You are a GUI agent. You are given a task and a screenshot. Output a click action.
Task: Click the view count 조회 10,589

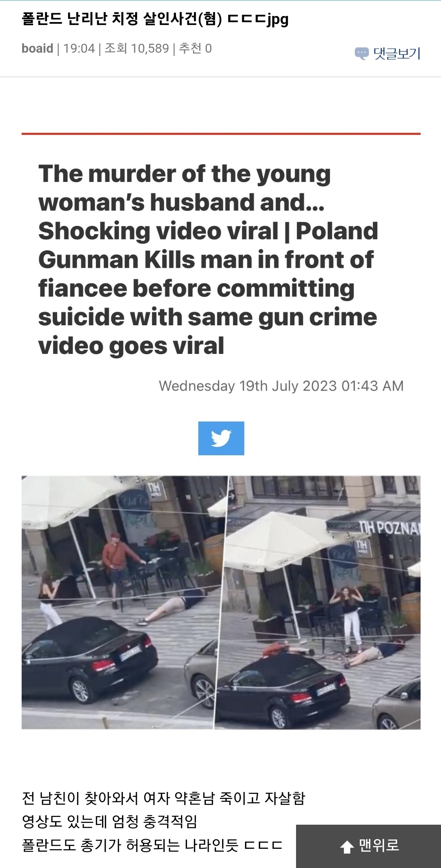[137, 48]
